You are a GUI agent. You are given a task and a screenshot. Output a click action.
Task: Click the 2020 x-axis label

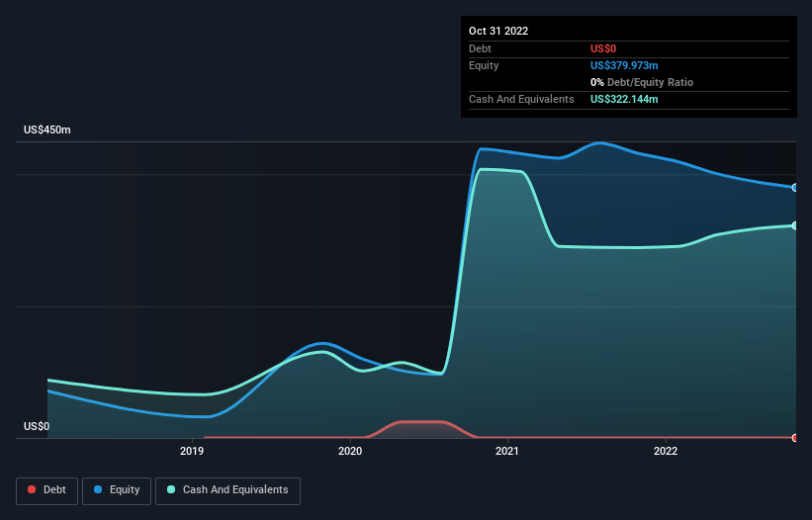pos(350,451)
